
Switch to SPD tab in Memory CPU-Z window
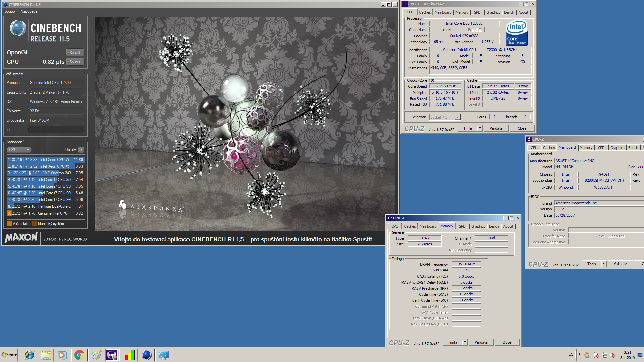[462, 226]
